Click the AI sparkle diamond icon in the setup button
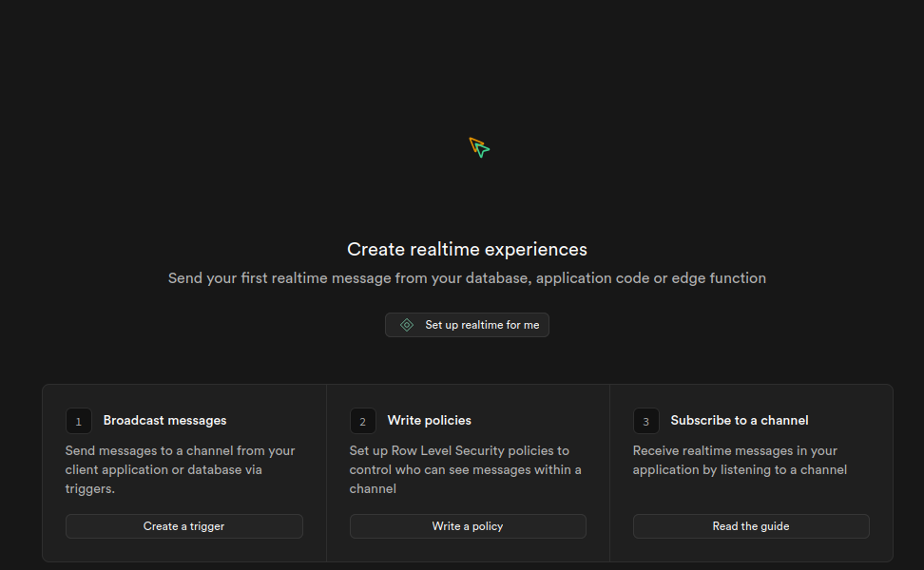The width and height of the screenshot is (924, 570). [x=407, y=324]
